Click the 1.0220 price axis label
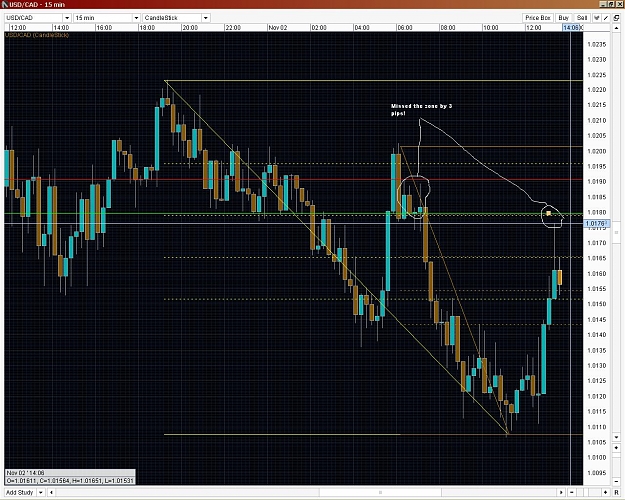Image resolution: width=625 pixels, height=500 pixels. [597, 90]
